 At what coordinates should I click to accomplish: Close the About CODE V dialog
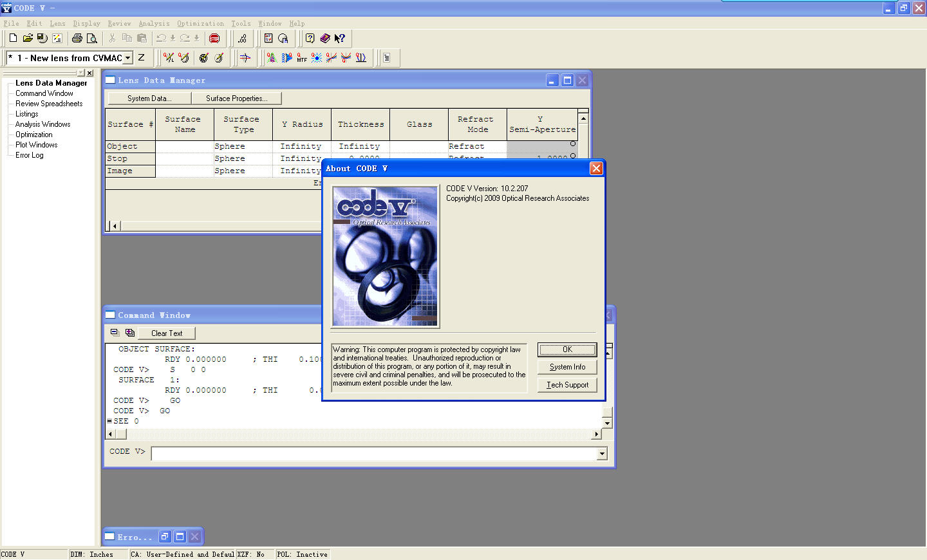pyautogui.click(x=596, y=168)
